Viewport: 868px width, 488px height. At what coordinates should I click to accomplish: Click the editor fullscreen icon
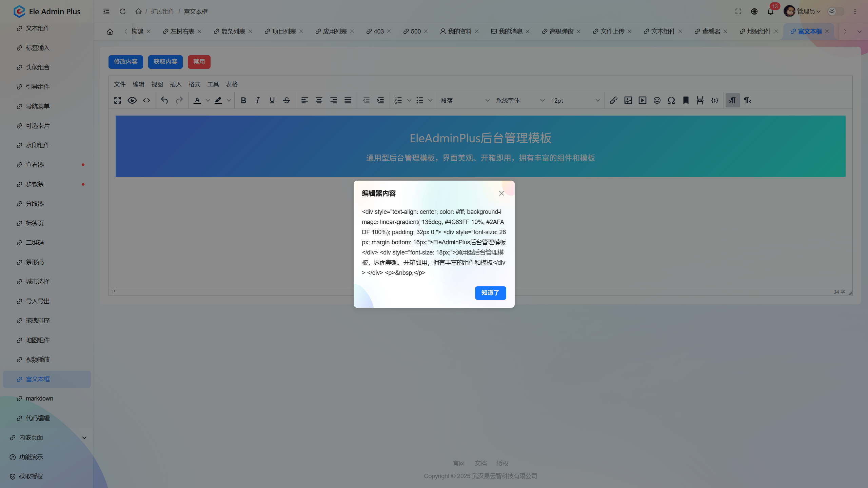pyautogui.click(x=118, y=100)
